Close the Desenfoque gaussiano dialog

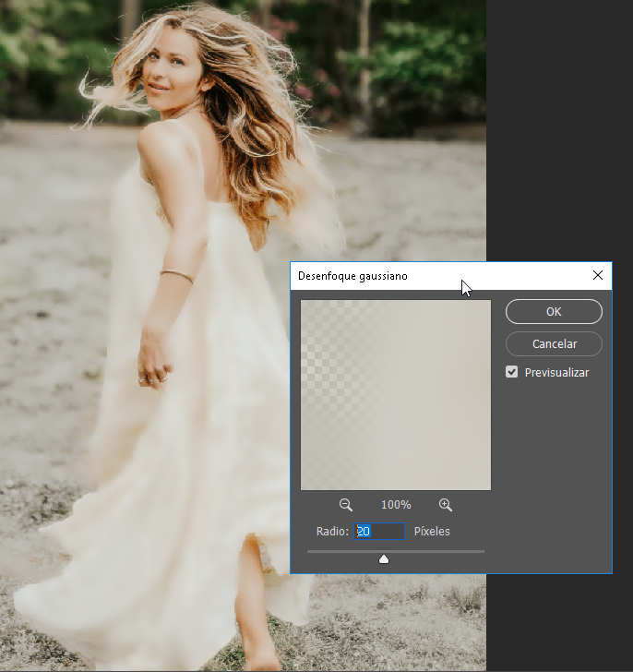[x=598, y=275]
